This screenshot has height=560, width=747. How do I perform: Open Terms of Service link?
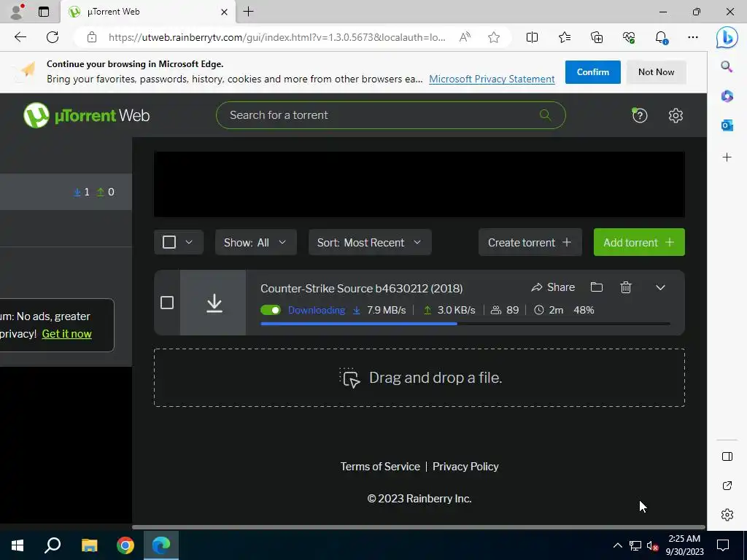pyautogui.click(x=380, y=467)
